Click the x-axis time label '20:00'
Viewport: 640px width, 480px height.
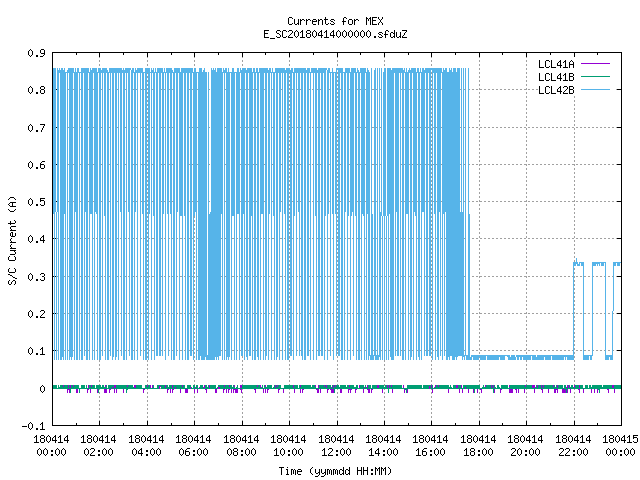pos(525,452)
